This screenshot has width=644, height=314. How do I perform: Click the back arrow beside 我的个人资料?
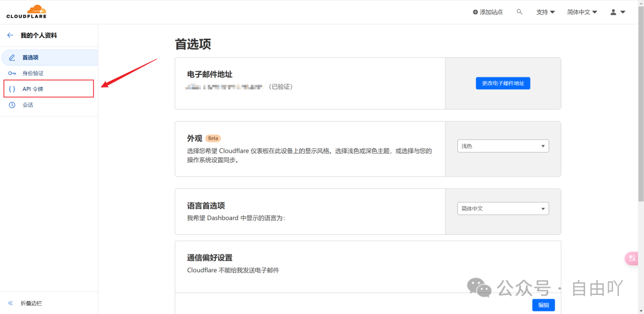(10, 36)
